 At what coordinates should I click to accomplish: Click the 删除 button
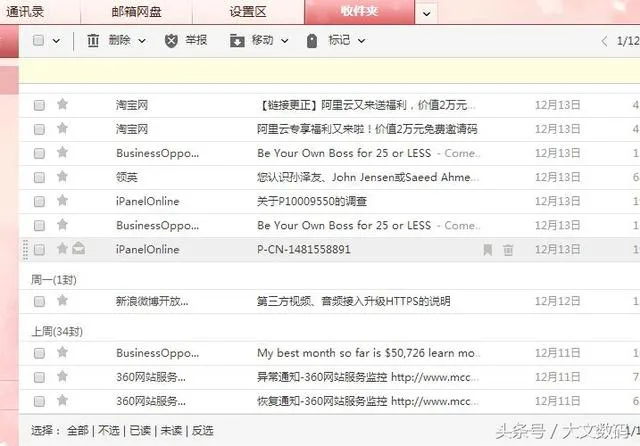pos(120,40)
